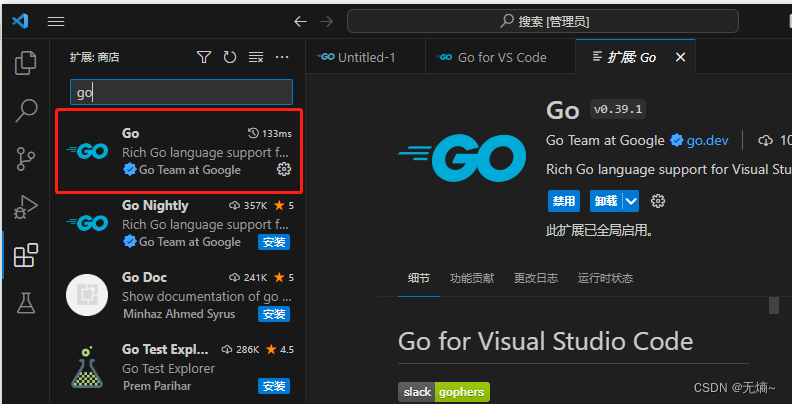
Task: Expand the 卸载 dropdown arrow
Action: click(631, 201)
